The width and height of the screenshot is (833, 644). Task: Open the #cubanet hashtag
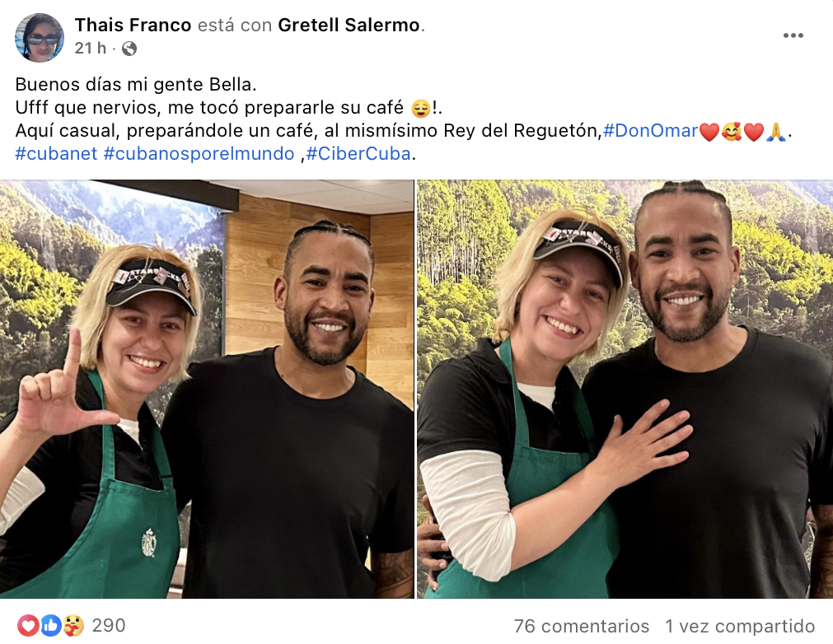(56, 153)
